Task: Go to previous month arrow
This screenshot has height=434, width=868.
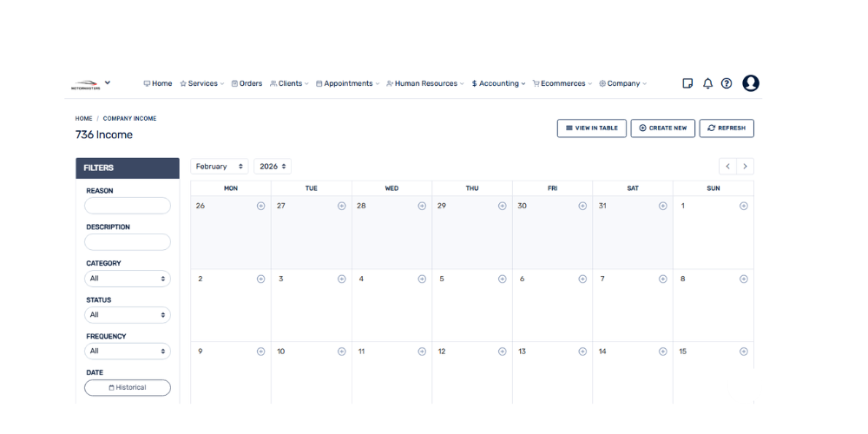Action: 727,166
